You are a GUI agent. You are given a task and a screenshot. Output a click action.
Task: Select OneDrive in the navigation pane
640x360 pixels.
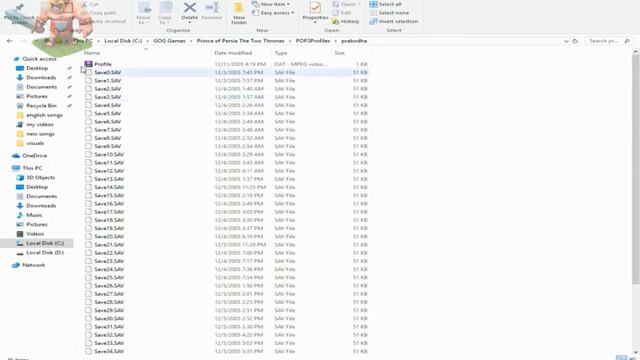tap(34, 156)
